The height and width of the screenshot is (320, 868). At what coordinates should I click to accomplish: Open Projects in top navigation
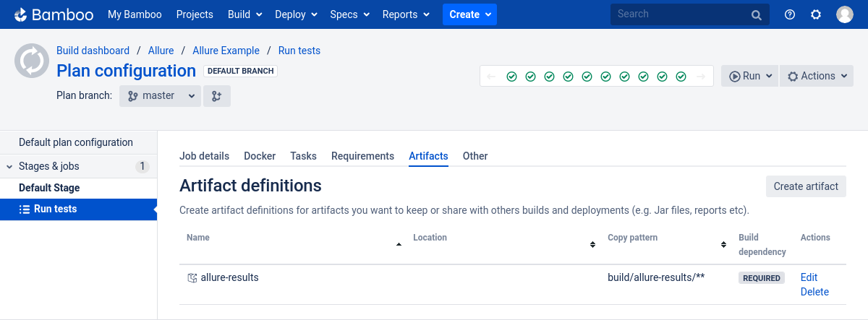[195, 14]
